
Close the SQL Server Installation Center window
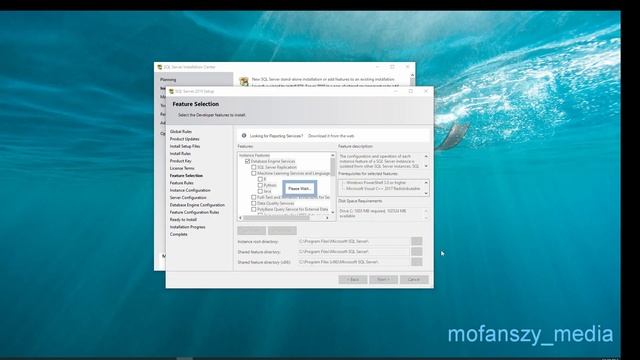tap(407, 67)
